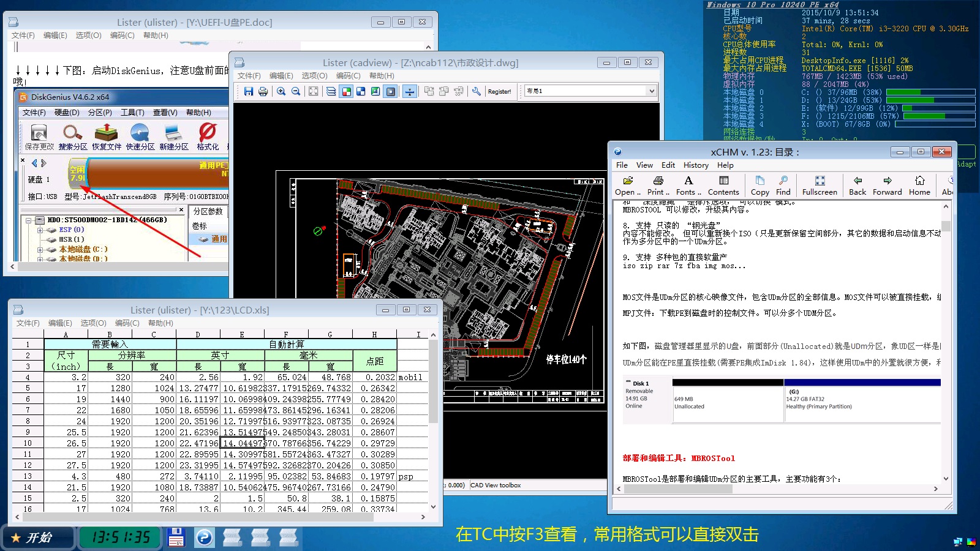Click the LCD.xls vertical scrollbar down arrow

pyautogui.click(x=433, y=507)
